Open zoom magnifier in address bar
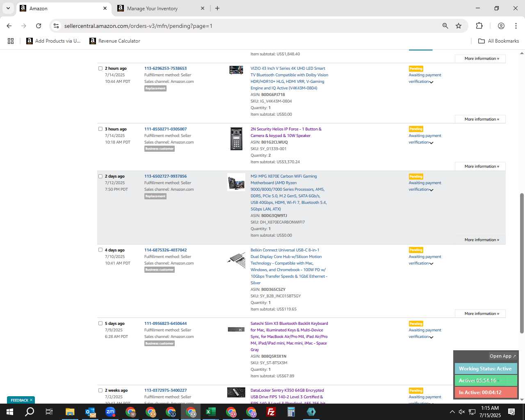 (x=445, y=26)
